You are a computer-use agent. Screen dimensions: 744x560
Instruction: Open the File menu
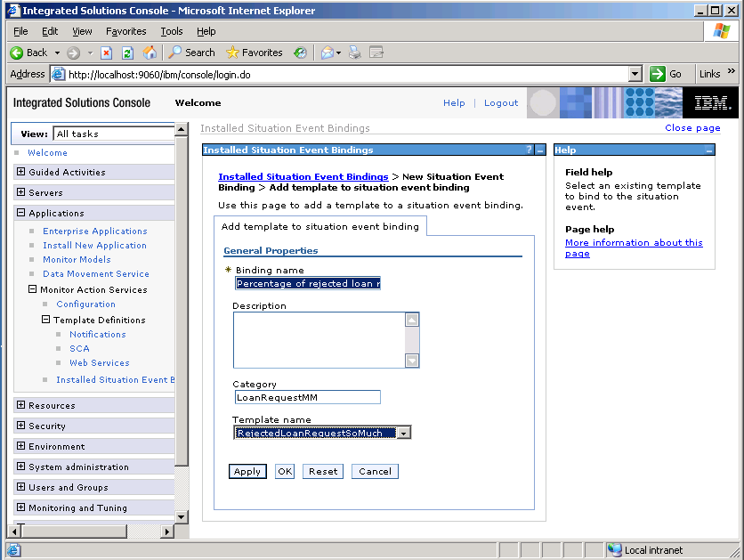point(20,31)
